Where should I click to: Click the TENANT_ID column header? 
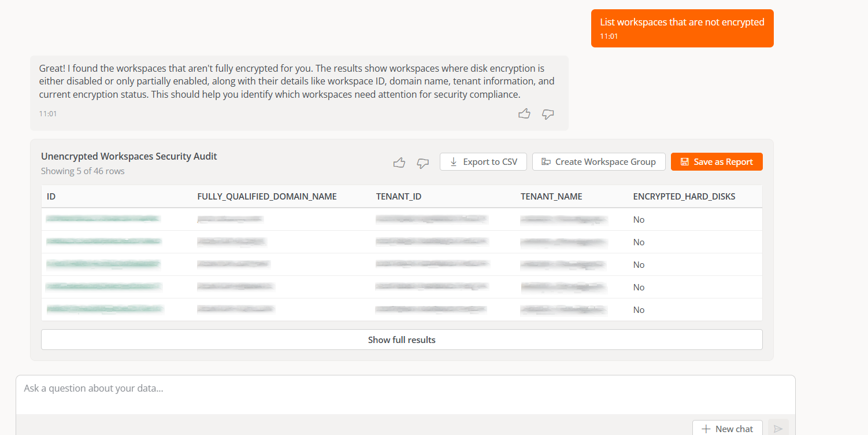pos(399,197)
